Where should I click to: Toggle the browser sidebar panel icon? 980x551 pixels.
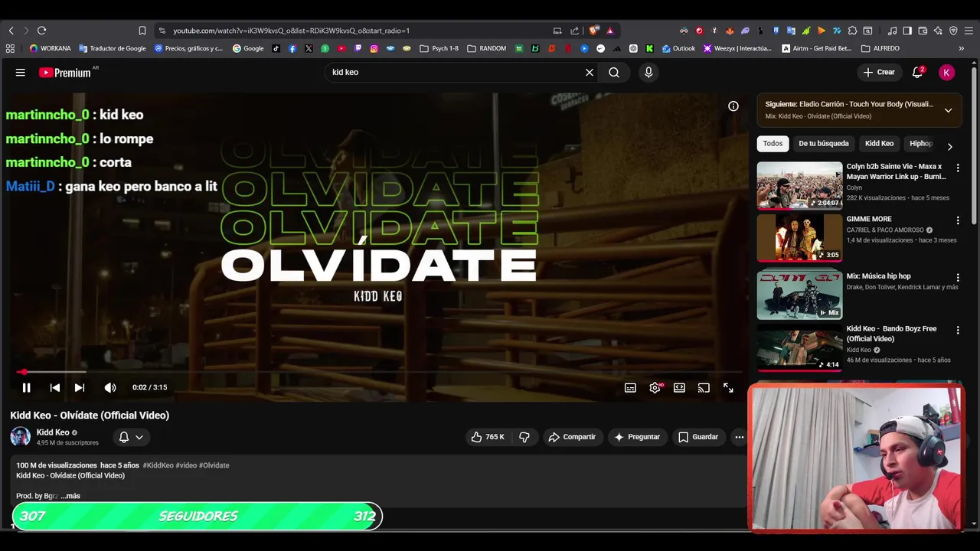[907, 31]
